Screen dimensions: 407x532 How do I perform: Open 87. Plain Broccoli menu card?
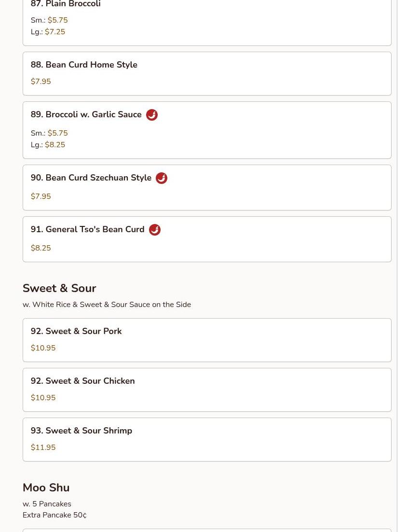[x=207, y=21]
